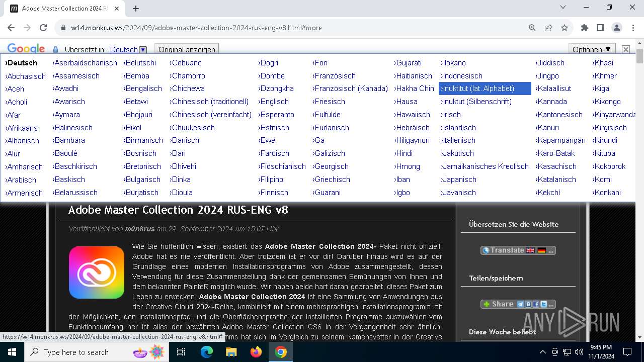
Task: Reload the current page
Action: coord(43,28)
